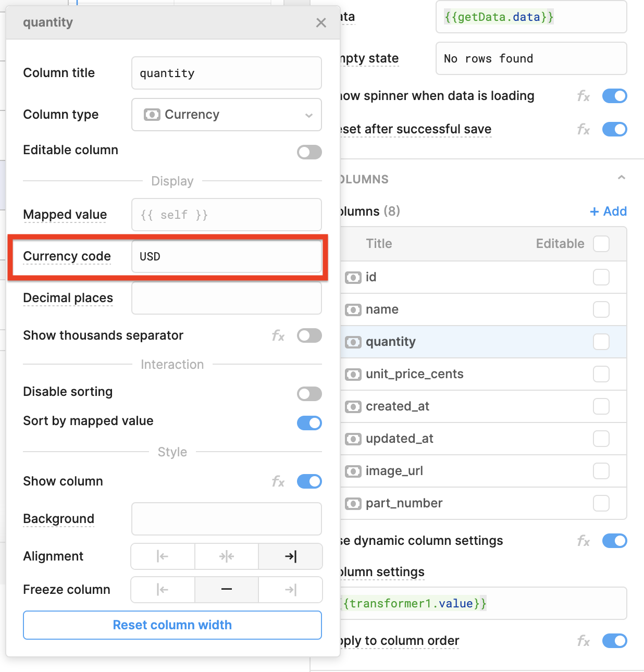This screenshot has height=672, width=644.
Task: Toggle Sort by mapped value off
Action: click(309, 423)
